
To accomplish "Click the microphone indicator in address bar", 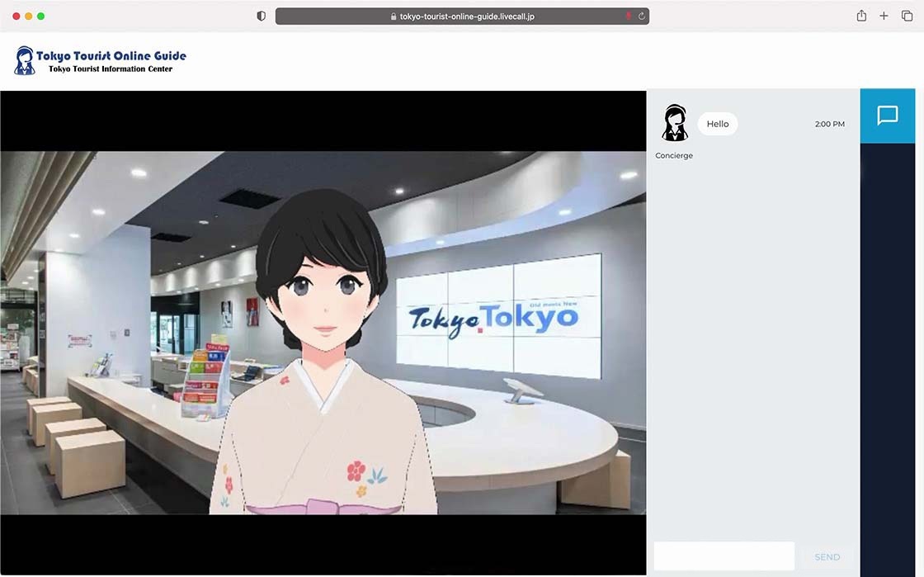I will pyautogui.click(x=628, y=16).
